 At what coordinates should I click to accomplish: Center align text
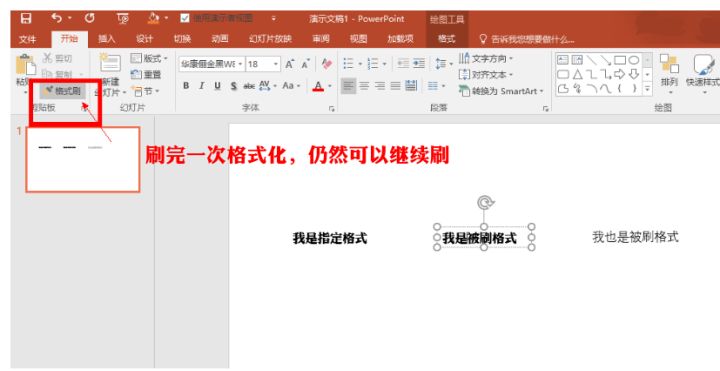point(364,86)
